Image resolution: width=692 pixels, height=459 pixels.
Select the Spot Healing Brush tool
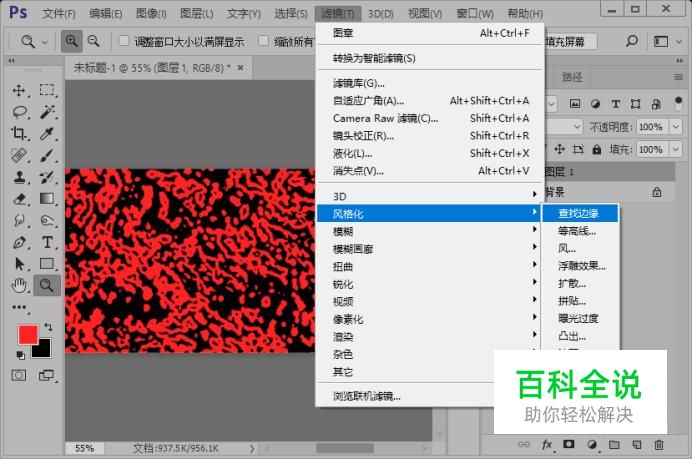pos(19,155)
